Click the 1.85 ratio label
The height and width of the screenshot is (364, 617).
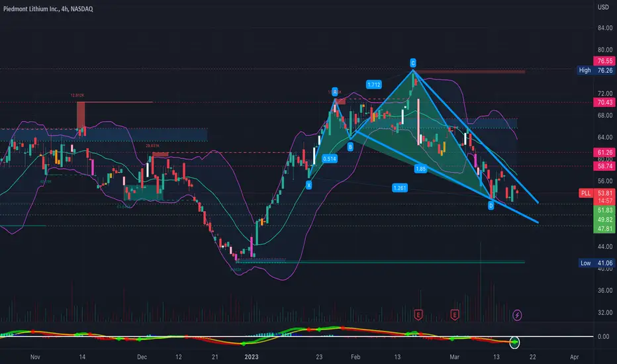(420, 169)
